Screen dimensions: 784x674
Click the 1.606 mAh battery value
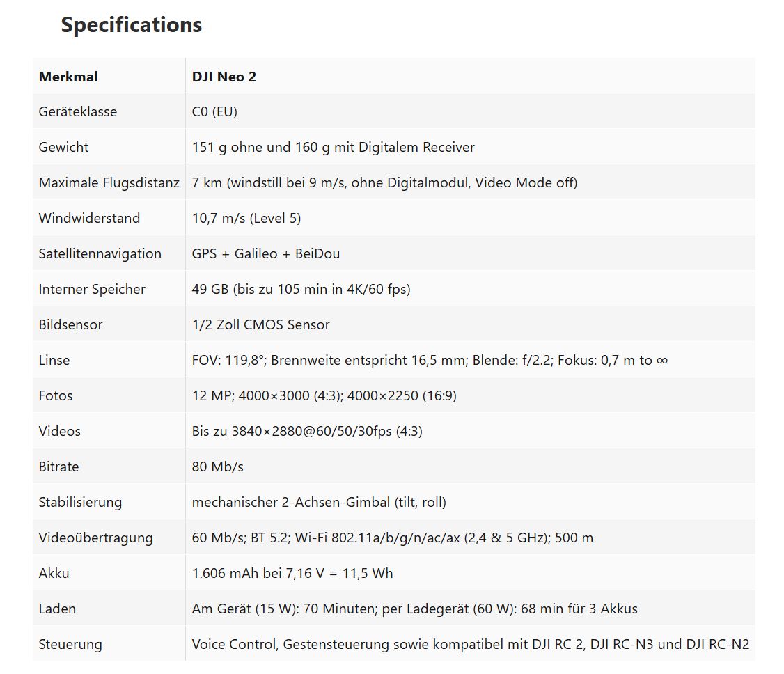click(x=292, y=574)
